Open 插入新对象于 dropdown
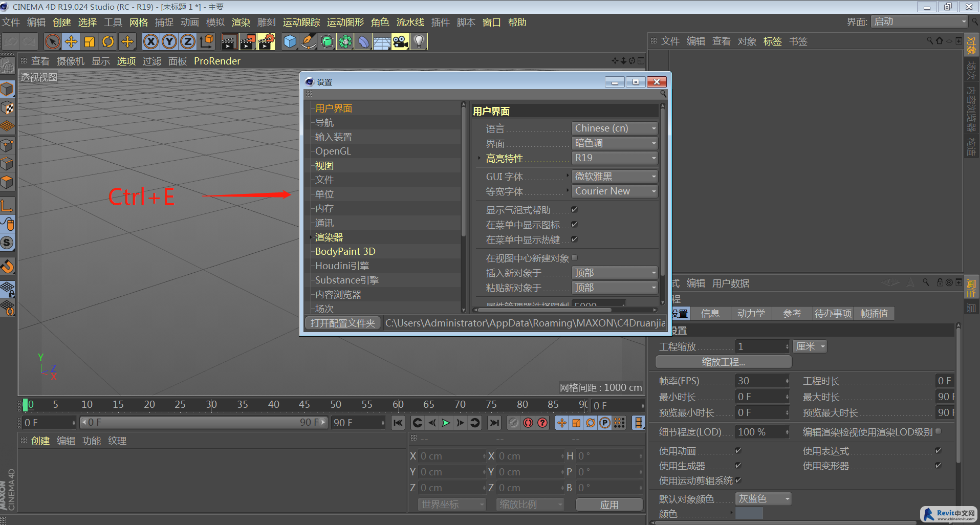Viewport: 980px width, 525px height. [x=615, y=273]
